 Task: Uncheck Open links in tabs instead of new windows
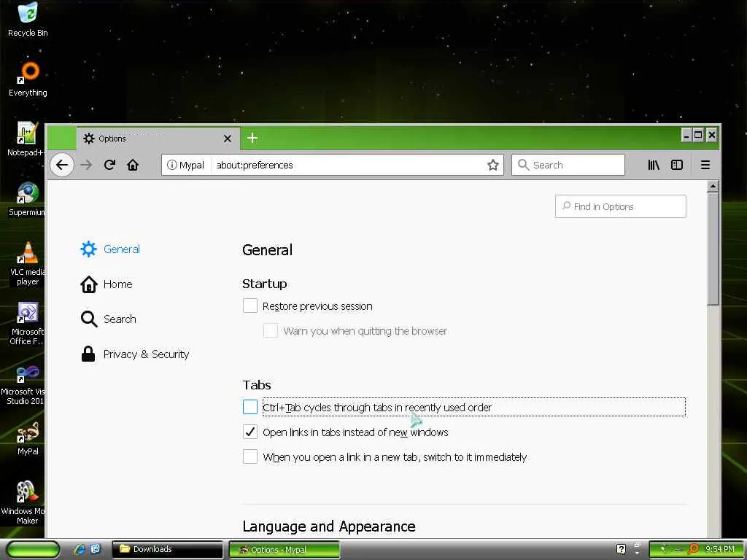tap(250, 432)
